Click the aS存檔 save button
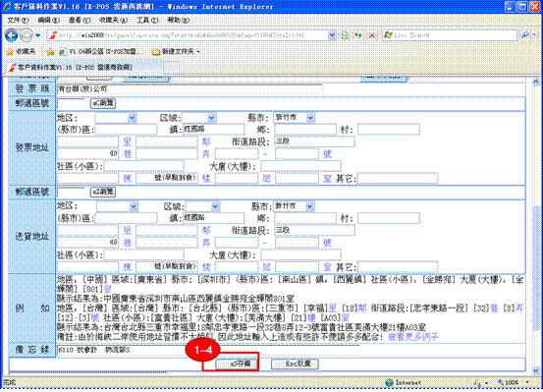The width and height of the screenshot is (543, 392). [x=237, y=364]
